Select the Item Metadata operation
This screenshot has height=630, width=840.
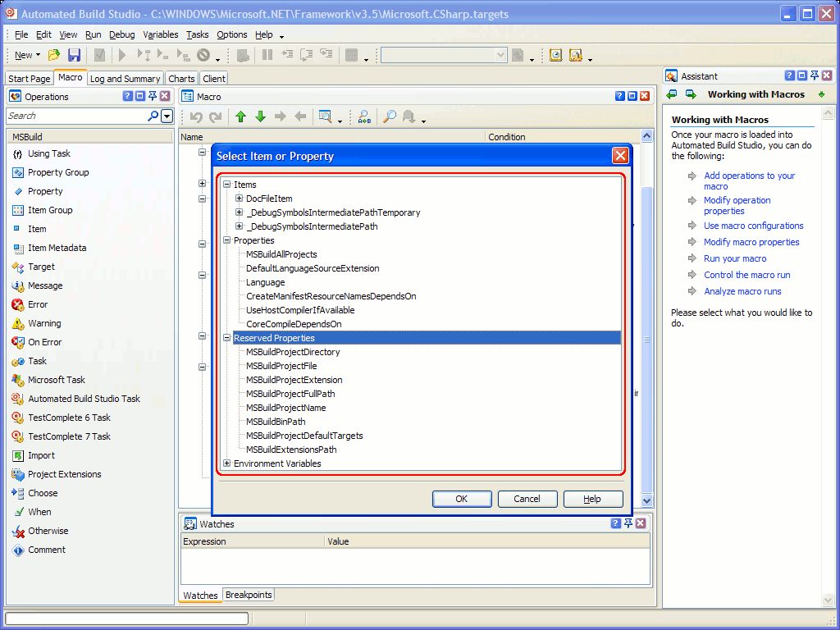(57, 248)
